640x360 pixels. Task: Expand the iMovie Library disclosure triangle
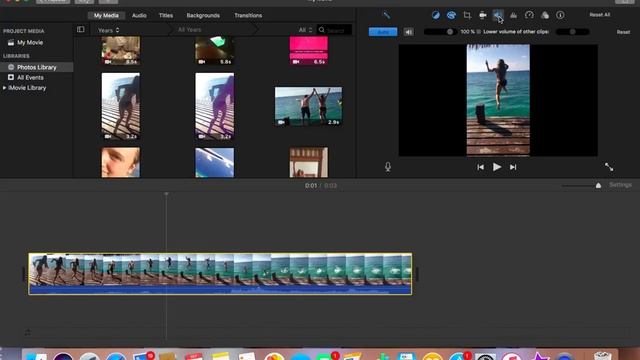(x=4, y=88)
